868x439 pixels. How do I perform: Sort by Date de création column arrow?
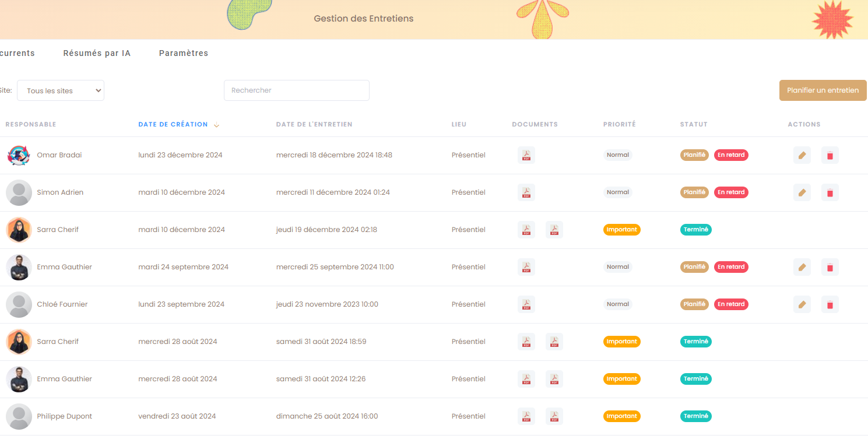click(216, 125)
